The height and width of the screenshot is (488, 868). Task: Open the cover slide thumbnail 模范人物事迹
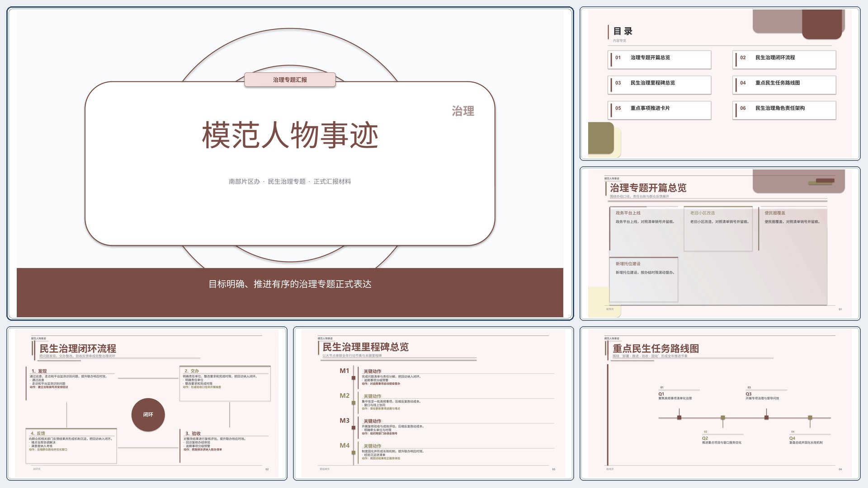[290, 163]
